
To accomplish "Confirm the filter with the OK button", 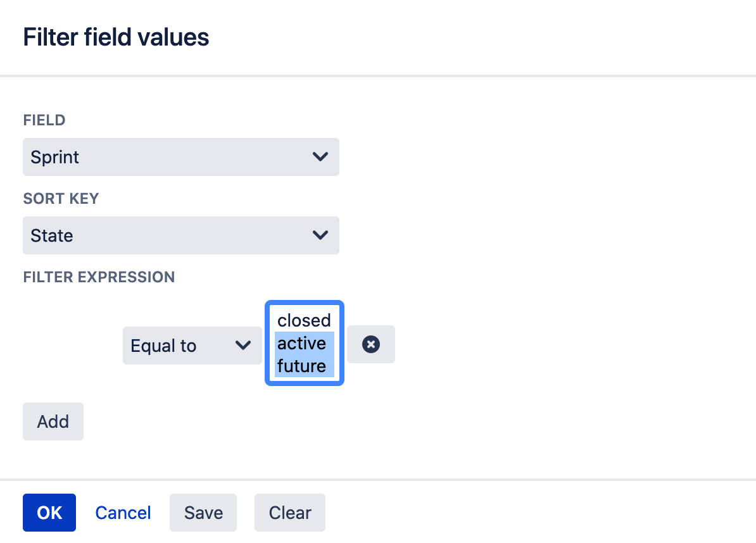I will coord(49,513).
